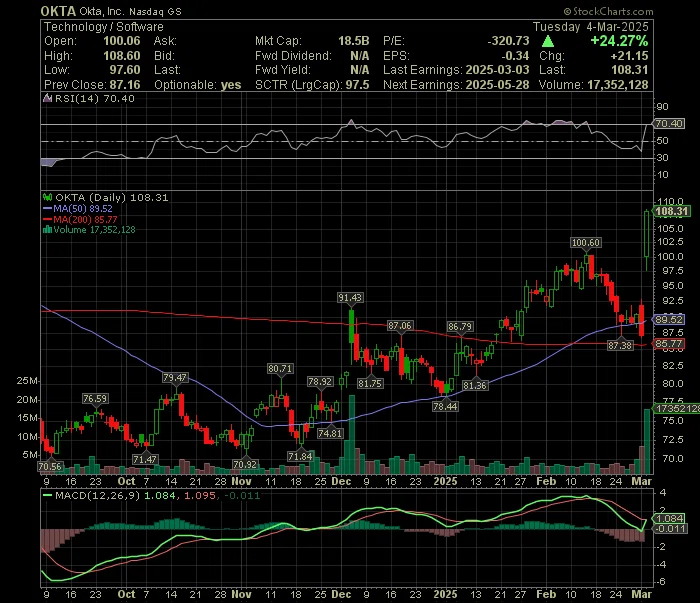Click the 86.79 price label
The width and height of the screenshot is (700, 603).
point(460,327)
